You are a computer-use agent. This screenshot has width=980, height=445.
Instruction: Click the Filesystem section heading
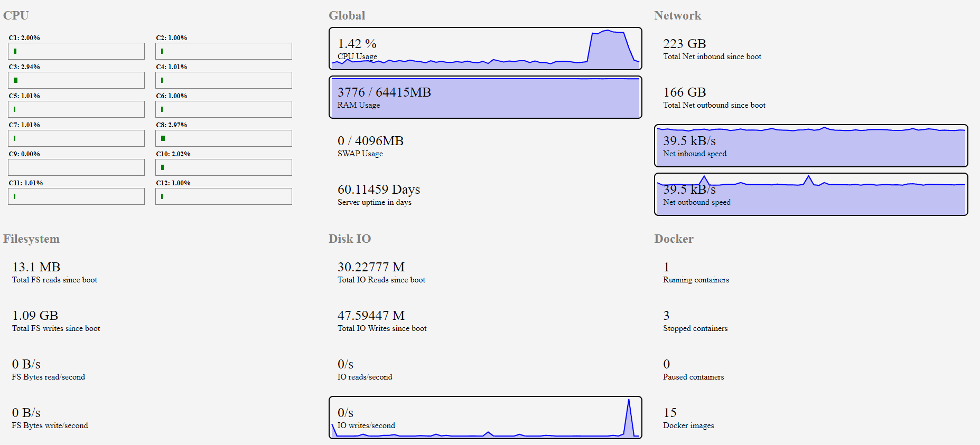31,239
